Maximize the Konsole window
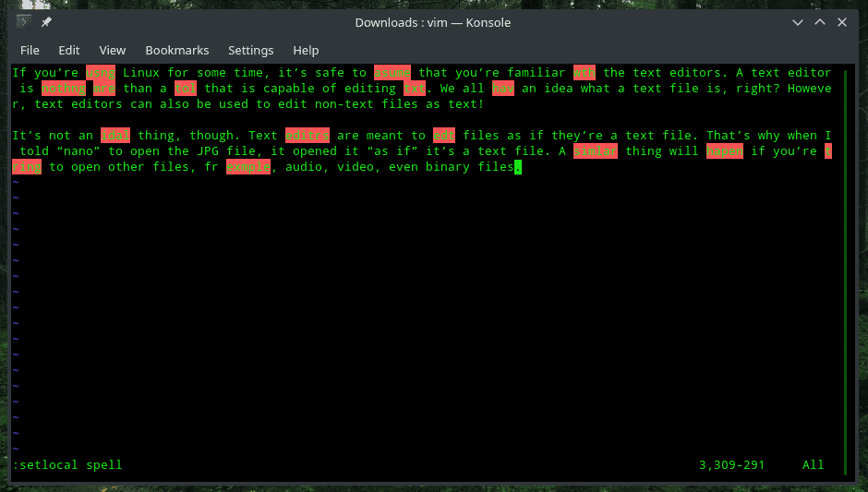This screenshot has height=492, width=868. pos(820,21)
